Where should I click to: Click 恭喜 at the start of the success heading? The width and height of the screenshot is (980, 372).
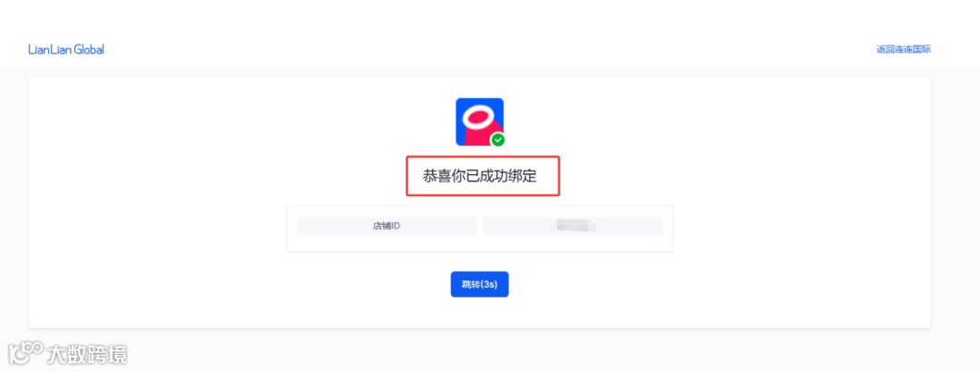pyautogui.click(x=437, y=176)
